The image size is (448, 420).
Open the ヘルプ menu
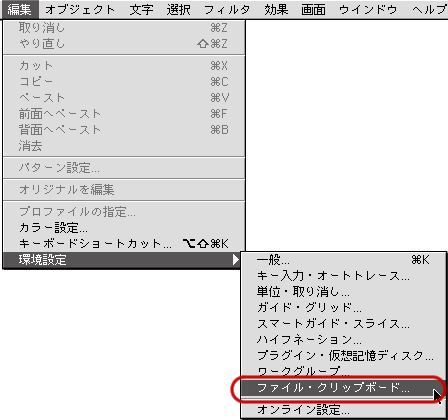coord(429,9)
